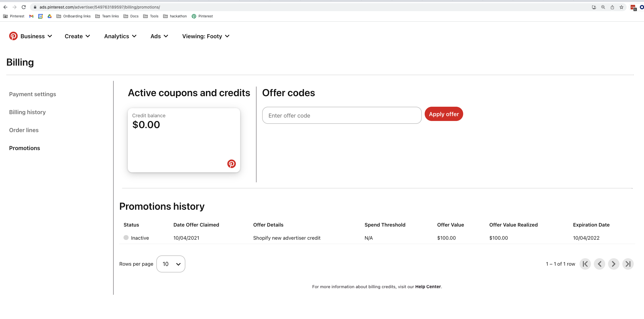This screenshot has width=644, height=319.
Task: Click the Pinterest logo in the navigation bar
Action: [13, 36]
